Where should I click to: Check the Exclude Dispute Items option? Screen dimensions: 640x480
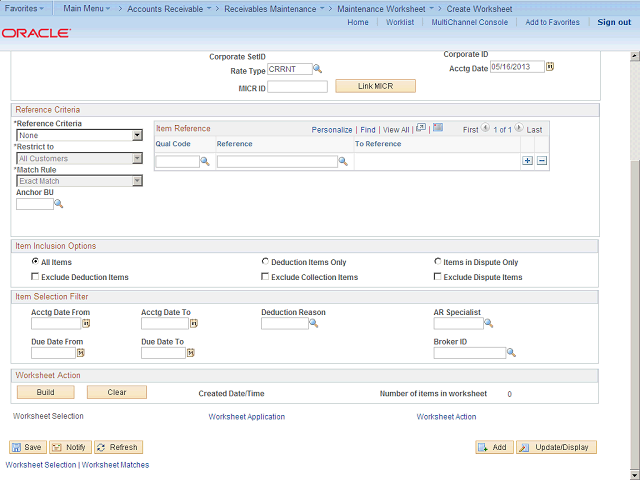pyautogui.click(x=438, y=277)
